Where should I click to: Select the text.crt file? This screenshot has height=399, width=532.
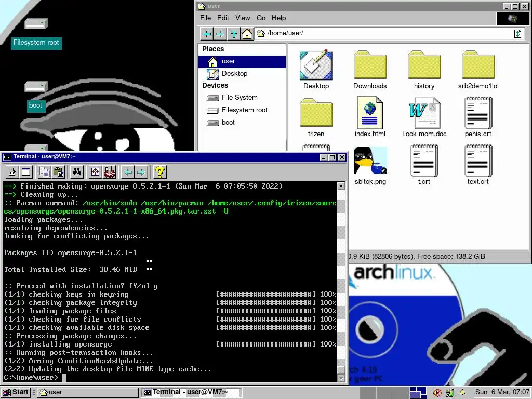click(478, 165)
